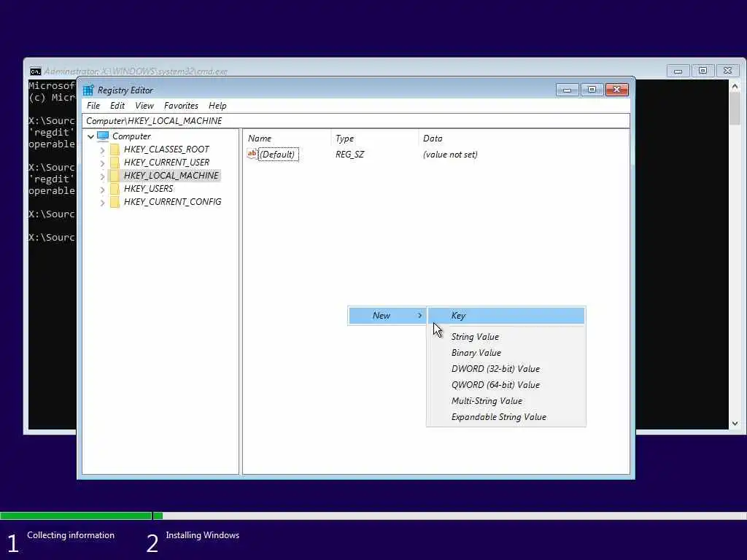747x560 pixels.
Task: Click the cmd window scrollbar thumb
Action: tap(735, 108)
